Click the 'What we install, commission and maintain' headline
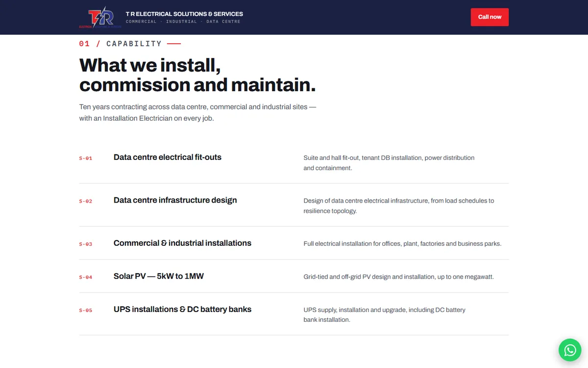Image resolution: width=588 pixels, height=368 pixels. (x=197, y=75)
